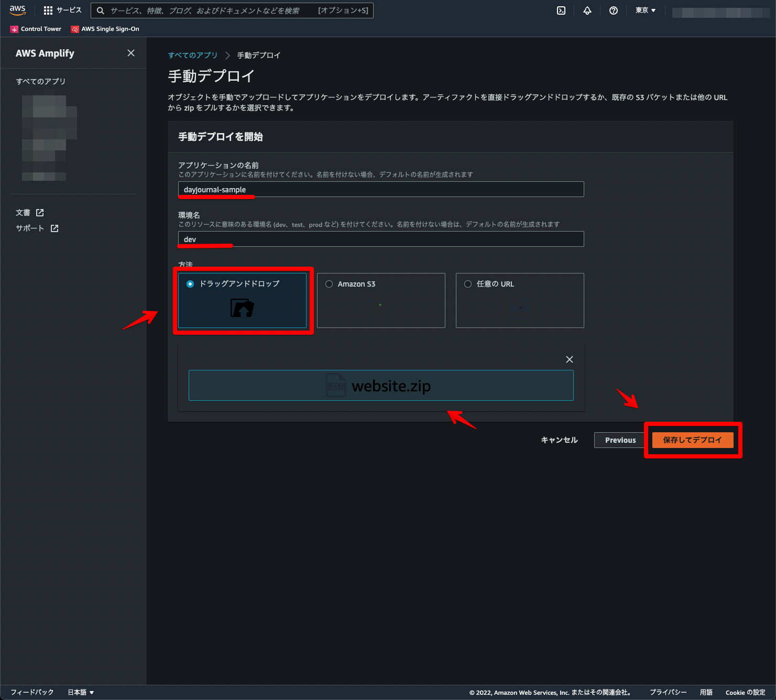Click inside the アプリケーションの名前 field
This screenshot has height=700, width=776.
(381, 189)
